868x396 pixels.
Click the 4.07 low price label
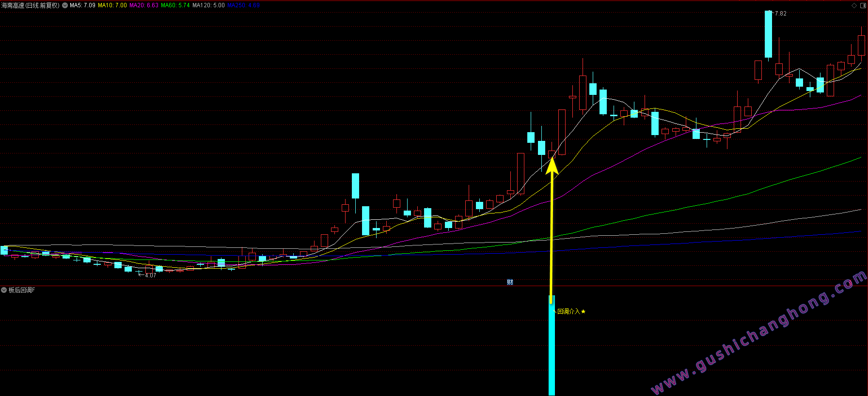pos(150,275)
